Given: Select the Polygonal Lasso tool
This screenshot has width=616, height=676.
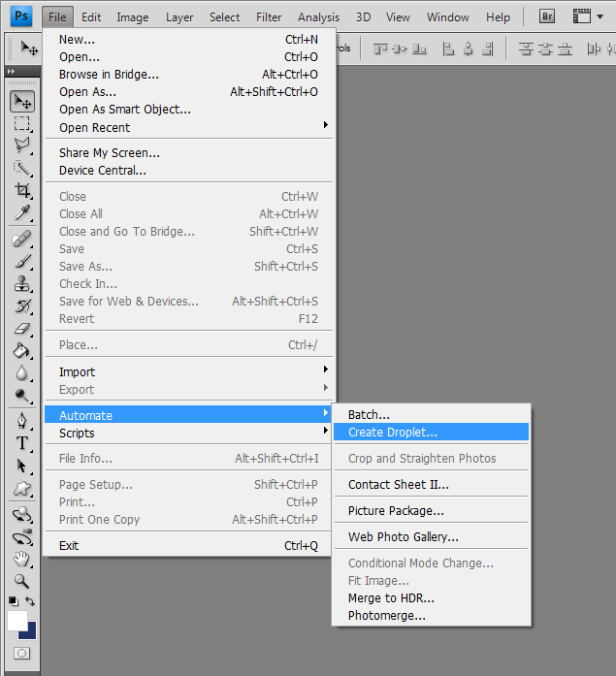Looking at the screenshot, I should tap(22, 145).
